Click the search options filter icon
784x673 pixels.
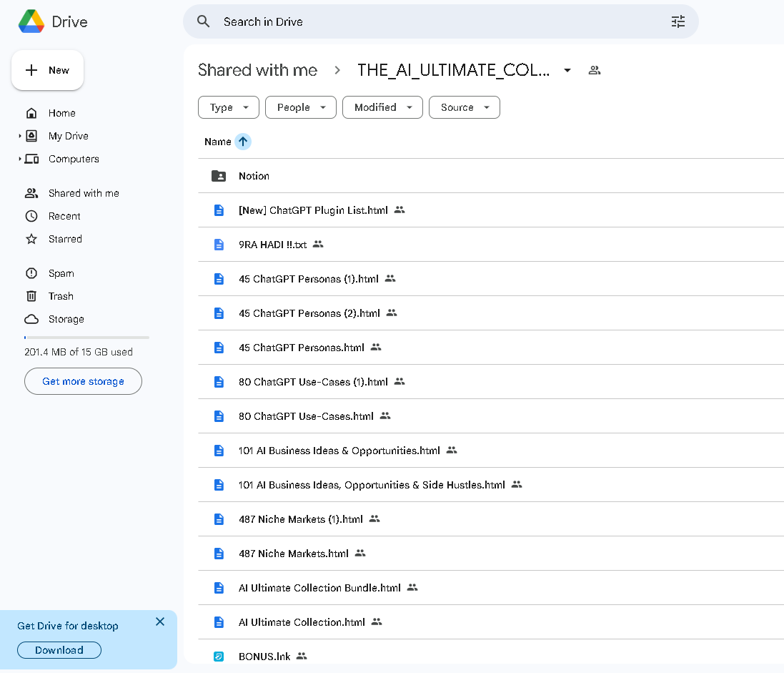click(678, 21)
